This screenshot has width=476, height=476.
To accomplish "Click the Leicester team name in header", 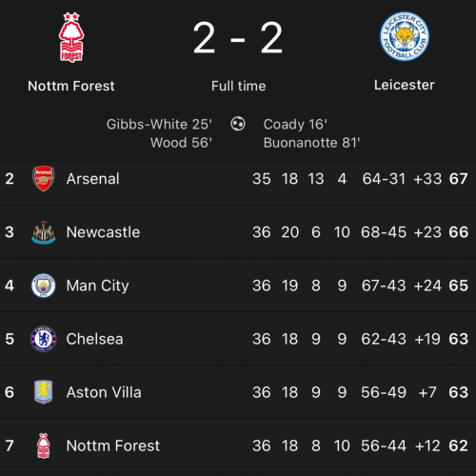I will pyautogui.click(x=405, y=85).
